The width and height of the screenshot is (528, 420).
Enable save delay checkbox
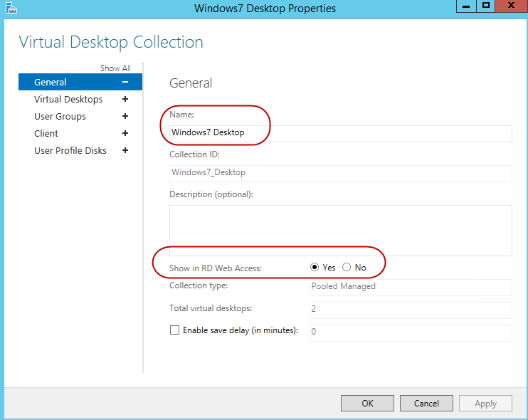[174, 330]
